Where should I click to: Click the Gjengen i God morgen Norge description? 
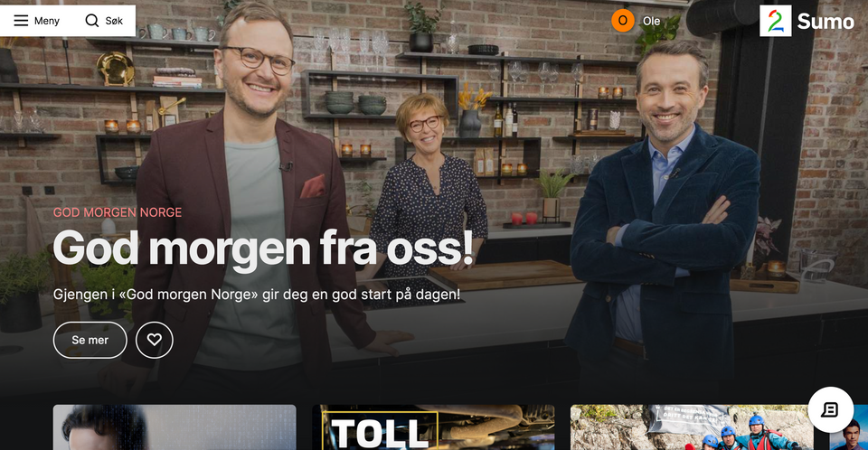click(x=257, y=295)
